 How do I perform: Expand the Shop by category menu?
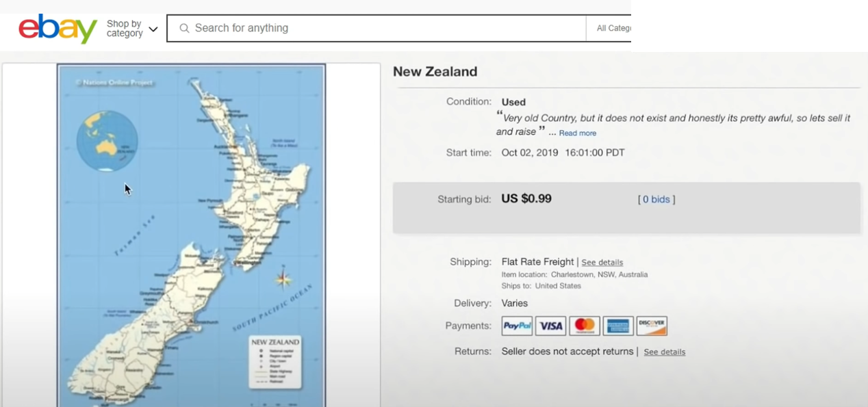pos(131,29)
